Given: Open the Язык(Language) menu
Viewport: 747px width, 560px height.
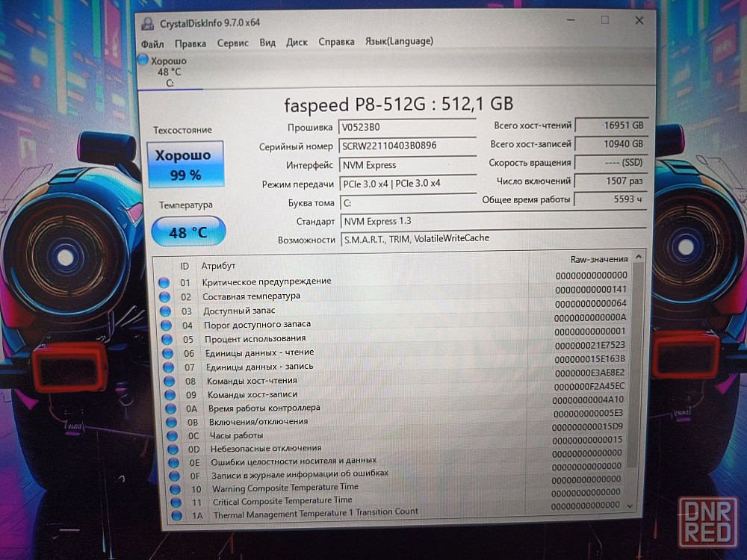Looking at the screenshot, I should (x=399, y=41).
